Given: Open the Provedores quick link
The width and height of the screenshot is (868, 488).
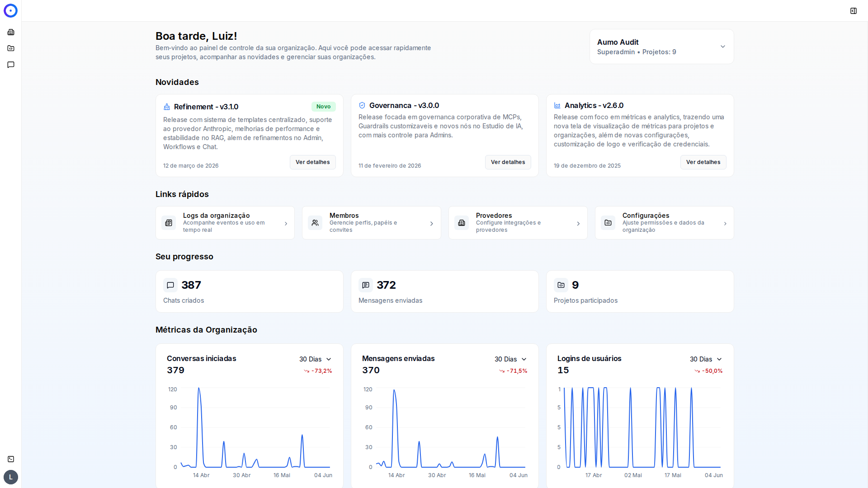Looking at the screenshot, I should [518, 223].
